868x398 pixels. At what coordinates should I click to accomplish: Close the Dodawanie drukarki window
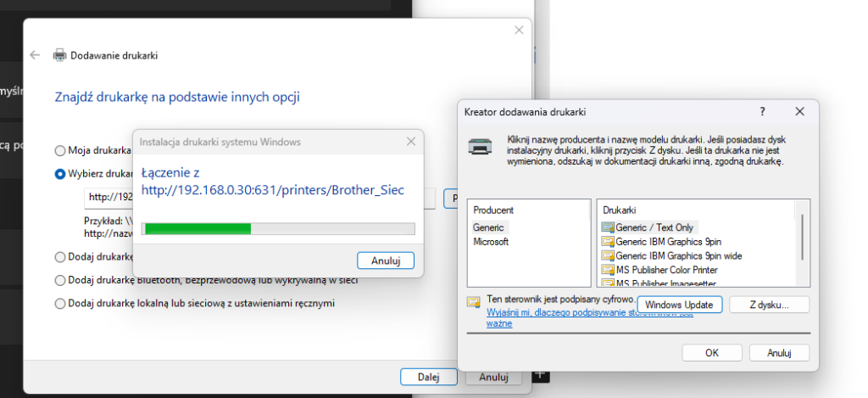click(x=519, y=30)
